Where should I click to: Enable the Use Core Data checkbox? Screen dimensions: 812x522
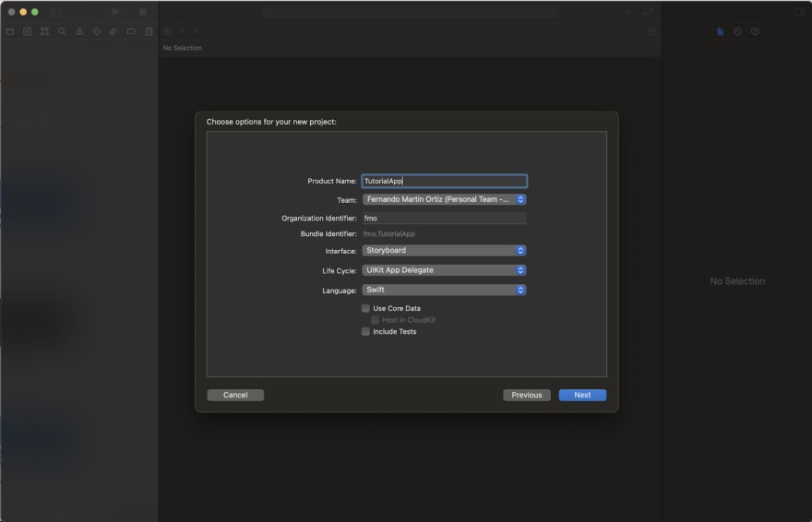(x=365, y=308)
